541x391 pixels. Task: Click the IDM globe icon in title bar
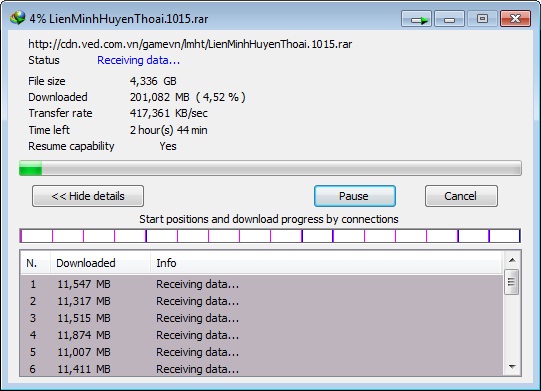pos(17,18)
